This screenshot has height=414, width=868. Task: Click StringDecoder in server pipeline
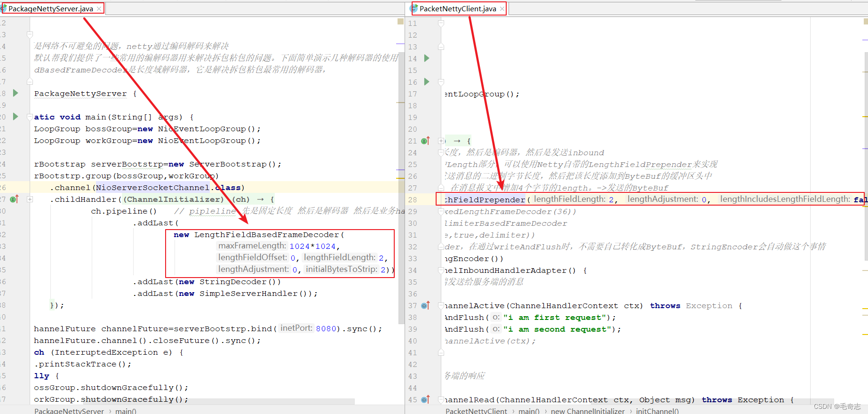click(233, 281)
